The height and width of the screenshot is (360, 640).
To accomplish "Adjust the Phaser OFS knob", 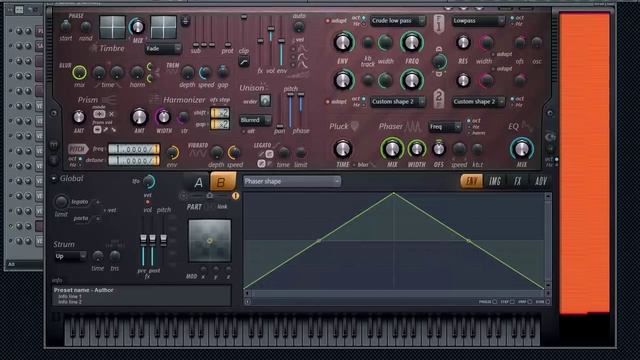I will click(439, 149).
